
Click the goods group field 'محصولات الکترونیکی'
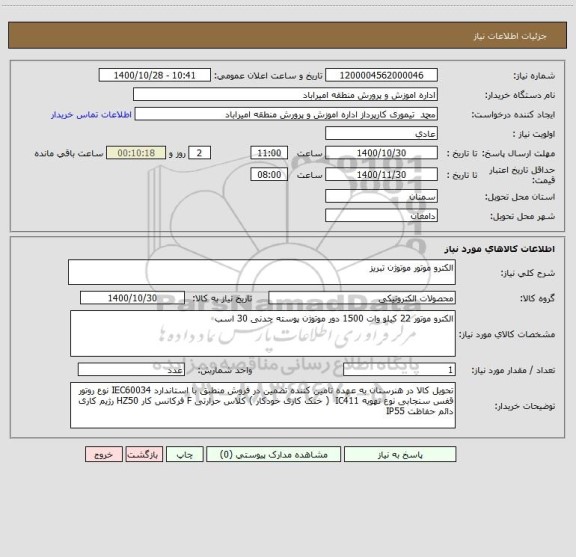pos(362,298)
